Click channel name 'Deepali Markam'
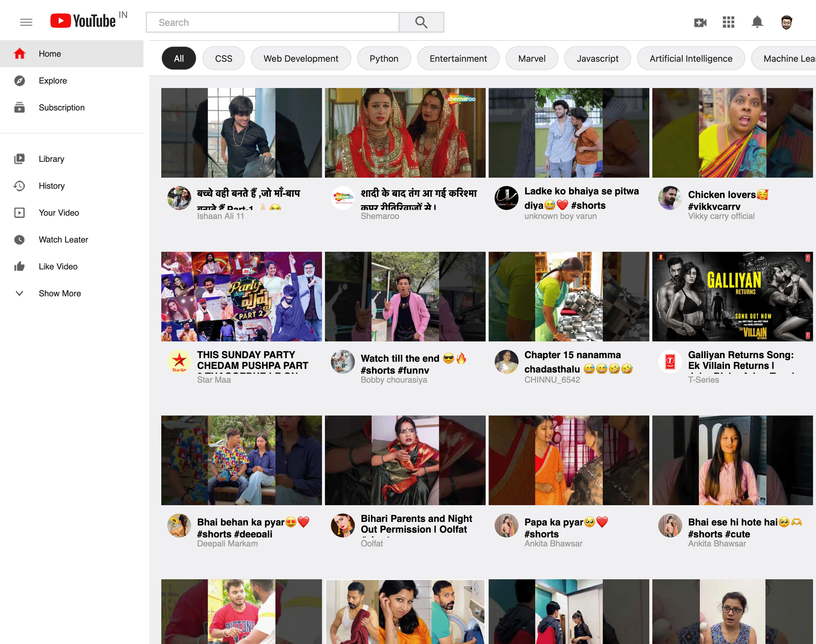This screenshot has width=816, height=644. [227, 543]
